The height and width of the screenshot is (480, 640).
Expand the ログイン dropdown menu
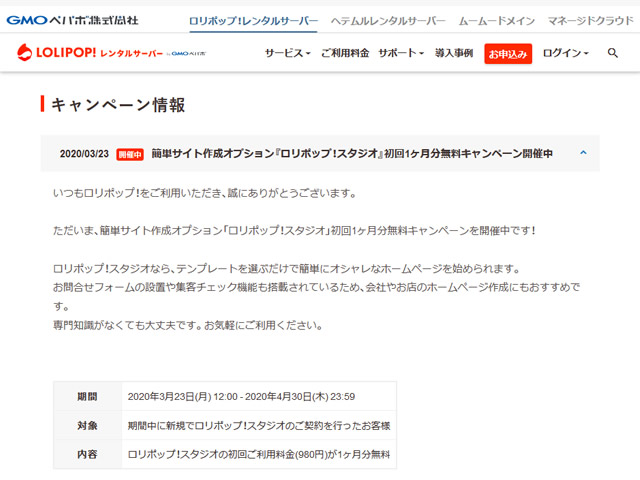(566, 53)
